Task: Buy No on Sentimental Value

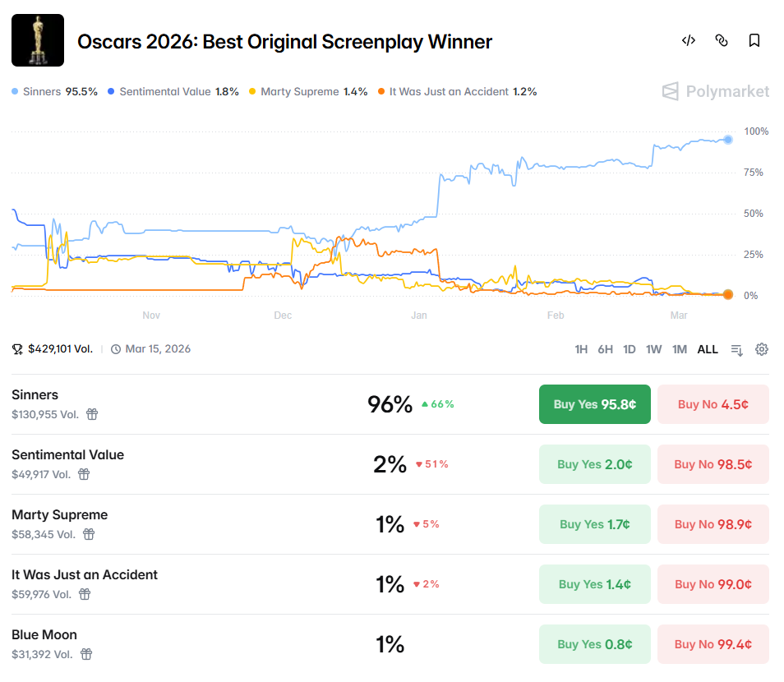Action: pyautogui.click(x=713, y=464)
